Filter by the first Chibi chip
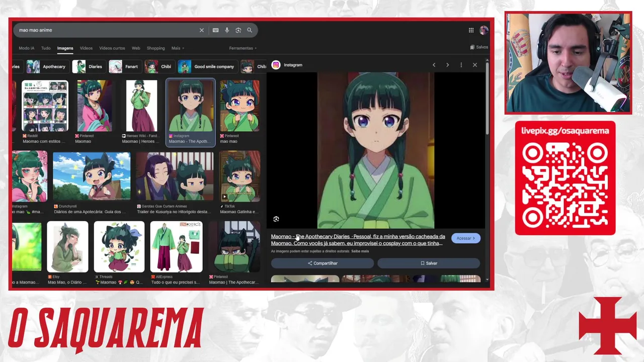The height and width of the screenshot is (362, 644). [159, 66]
